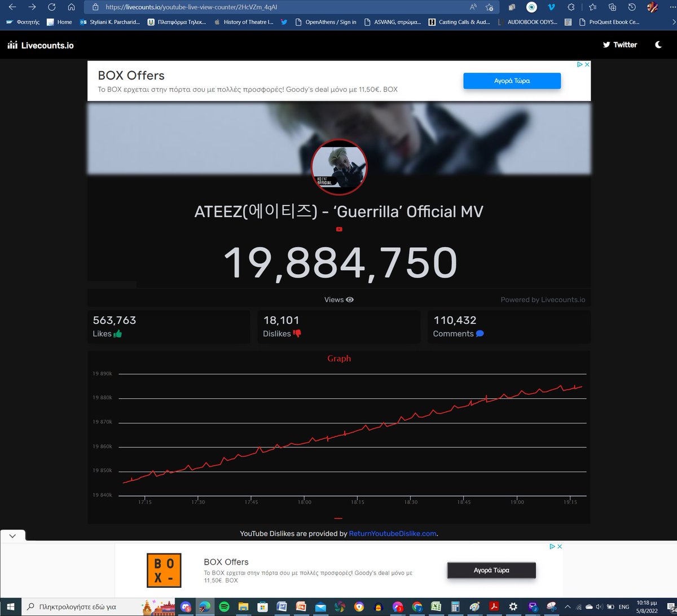Show hidden system tray icons
The height and width of the screenshot is (616, 677).
coord(568,607)
